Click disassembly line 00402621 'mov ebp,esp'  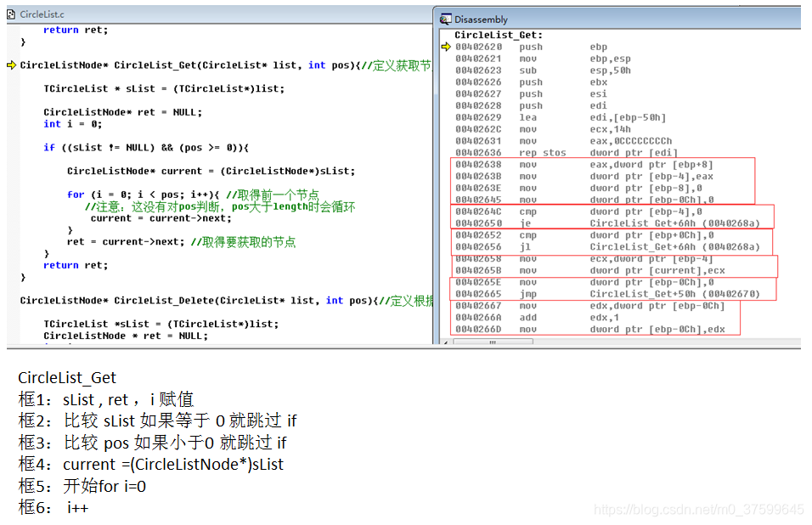(543, 59)
